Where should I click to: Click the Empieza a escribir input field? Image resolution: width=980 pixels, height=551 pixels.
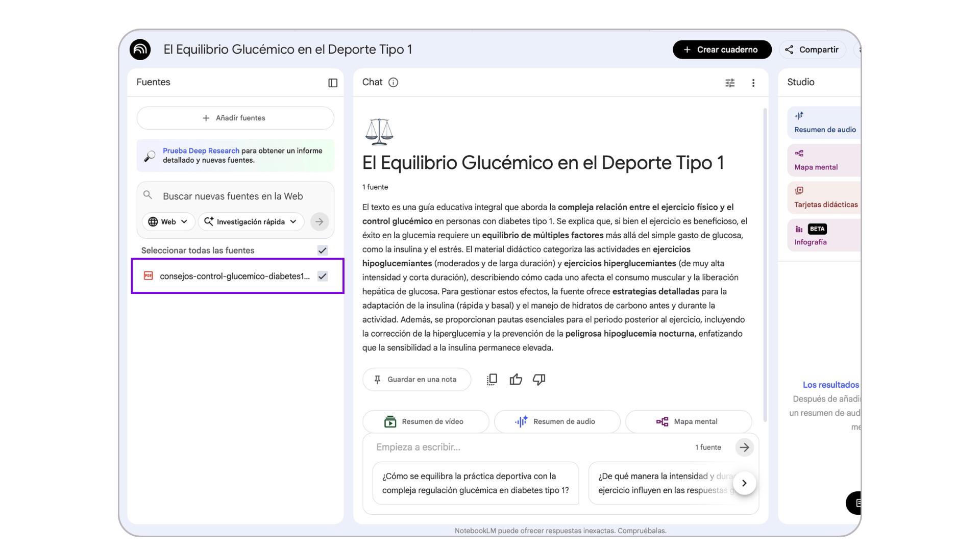coord(526,447)
